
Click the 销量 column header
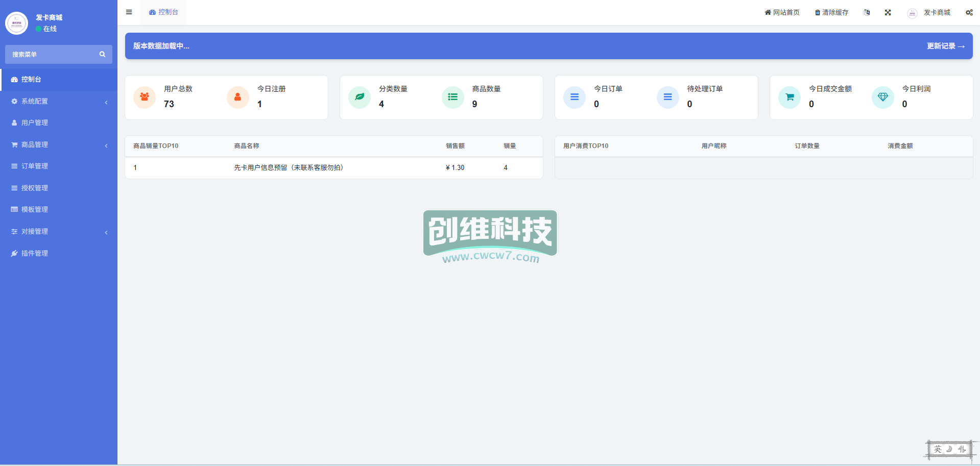pyautogui.click(x=510, y=146)
